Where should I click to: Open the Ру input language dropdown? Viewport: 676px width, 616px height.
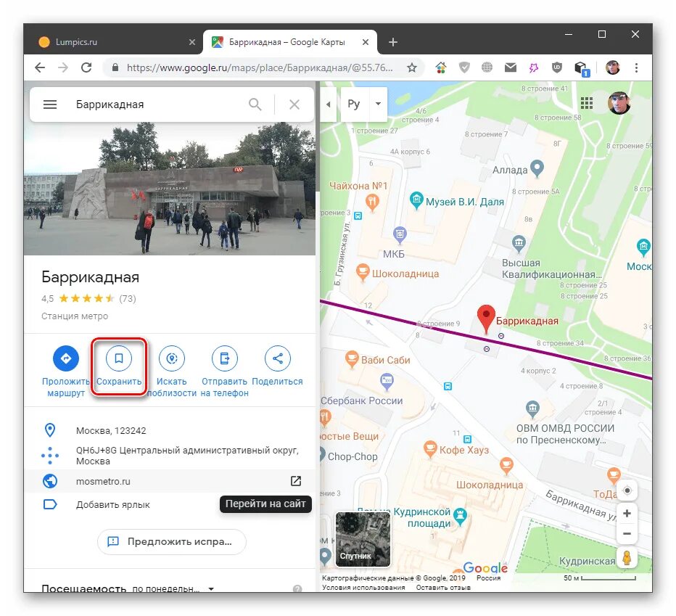coord(378,104)
